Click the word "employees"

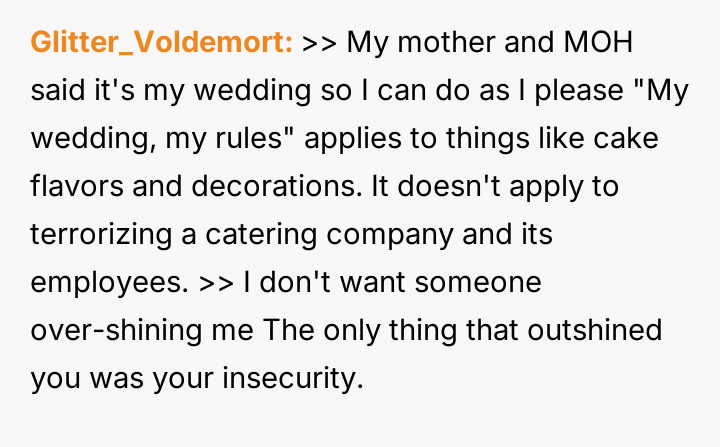[109, 283]
